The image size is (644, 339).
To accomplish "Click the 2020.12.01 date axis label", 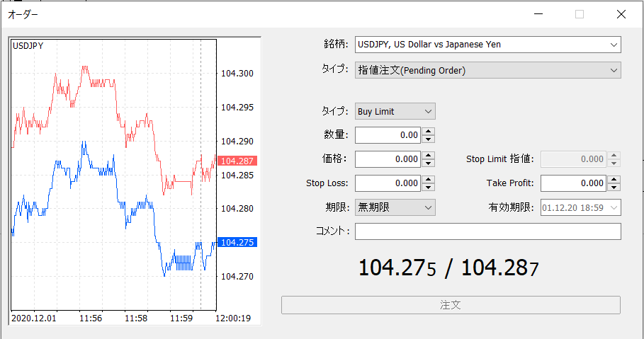I will 34,318.
